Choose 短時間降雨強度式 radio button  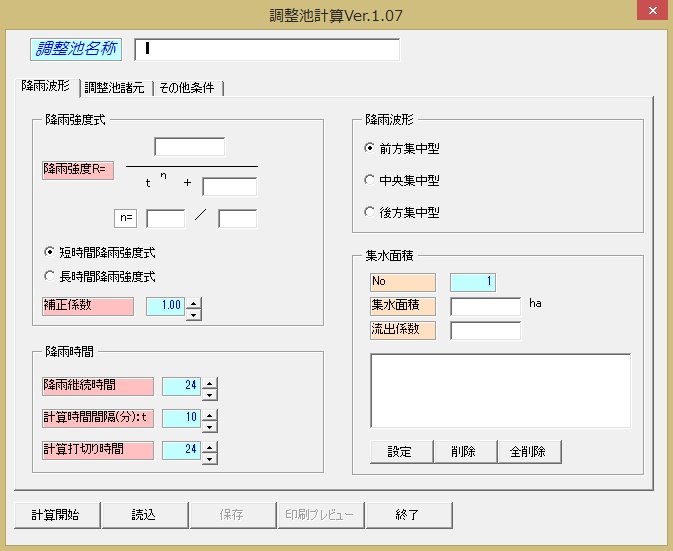[49, 253]
